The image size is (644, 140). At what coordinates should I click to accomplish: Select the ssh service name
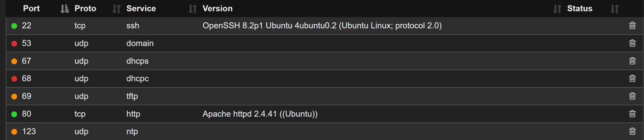click(x=133, y=26)
